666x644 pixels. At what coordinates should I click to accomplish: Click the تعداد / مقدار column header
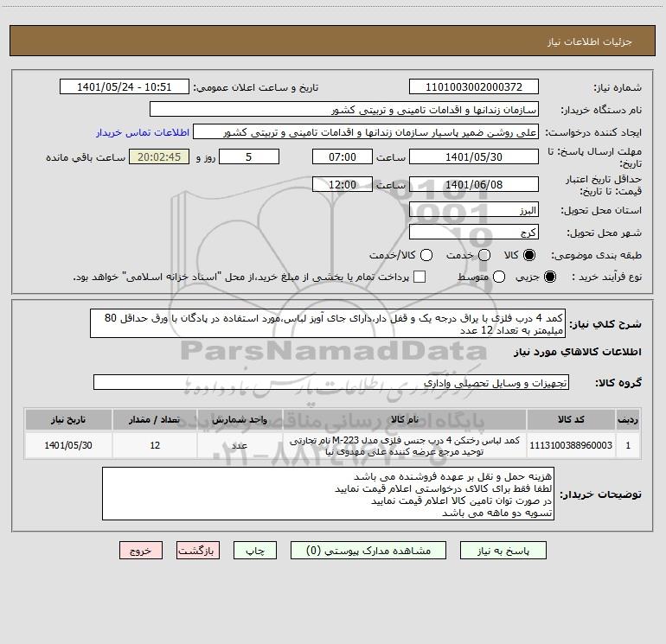(155, 420)
